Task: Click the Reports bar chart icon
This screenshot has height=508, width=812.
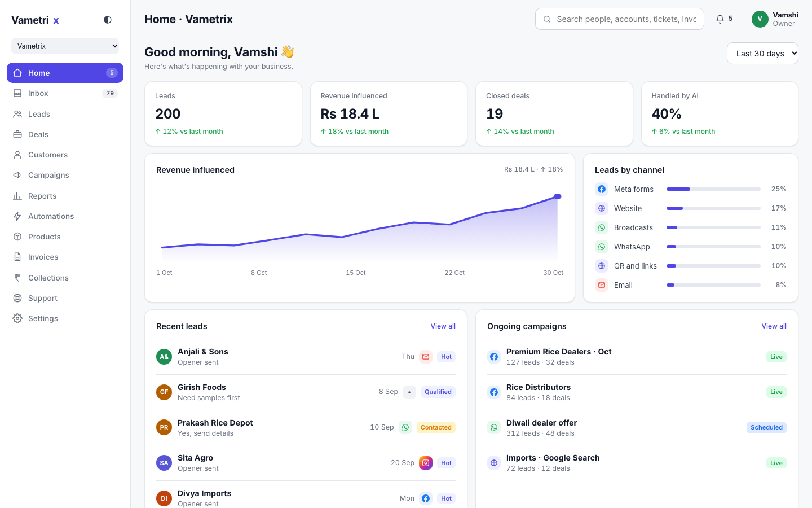Action: point(17,196)
